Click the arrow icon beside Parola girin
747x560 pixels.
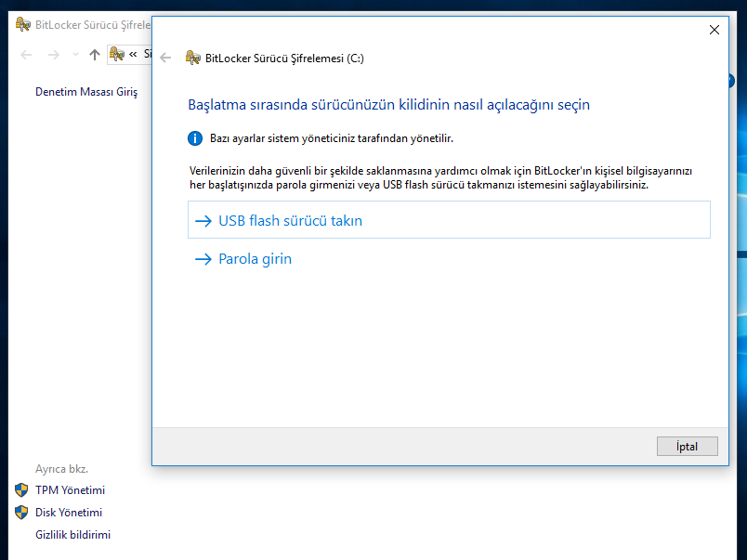(x=203, y=259)
